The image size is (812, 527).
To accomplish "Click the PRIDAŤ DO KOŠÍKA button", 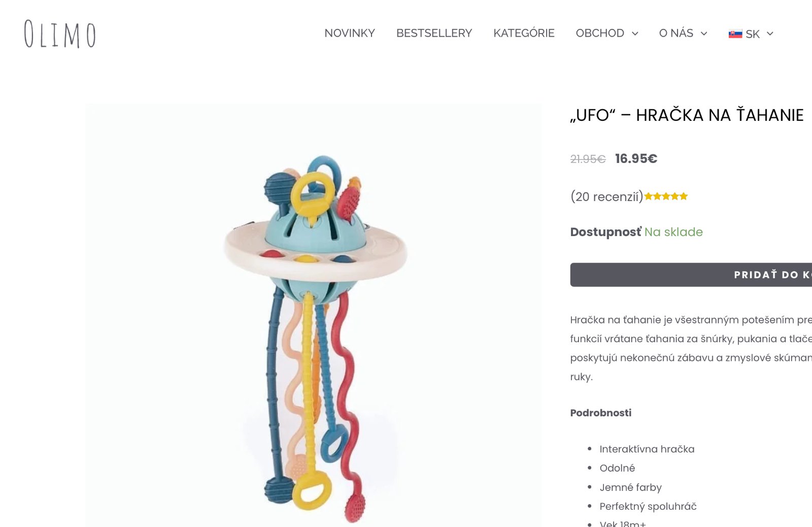I will tap(691, 275).
